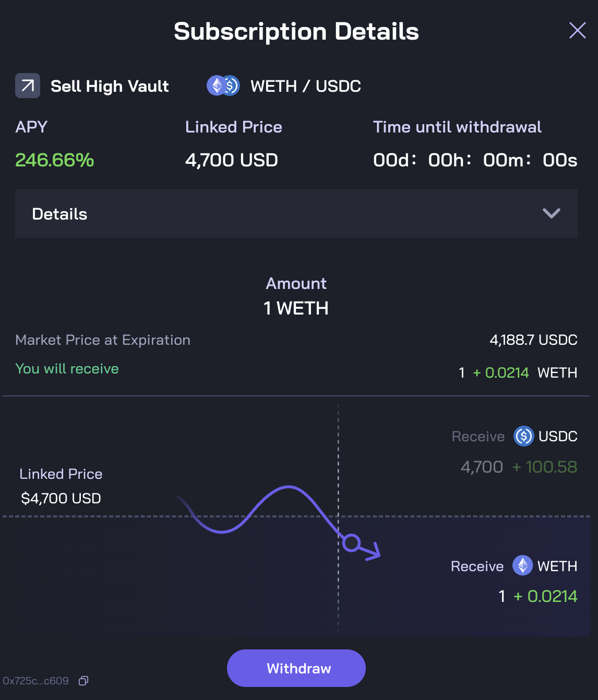Click the arrow head on price chart
Image resolution: width=598 pixels, height=700 pixels.
(x=375, y=552)
